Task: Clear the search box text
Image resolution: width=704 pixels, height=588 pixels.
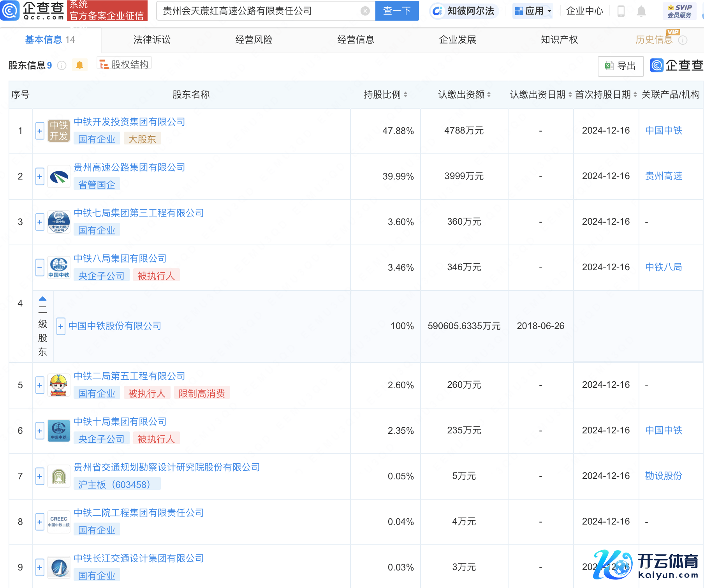Action: coord(365,11)
